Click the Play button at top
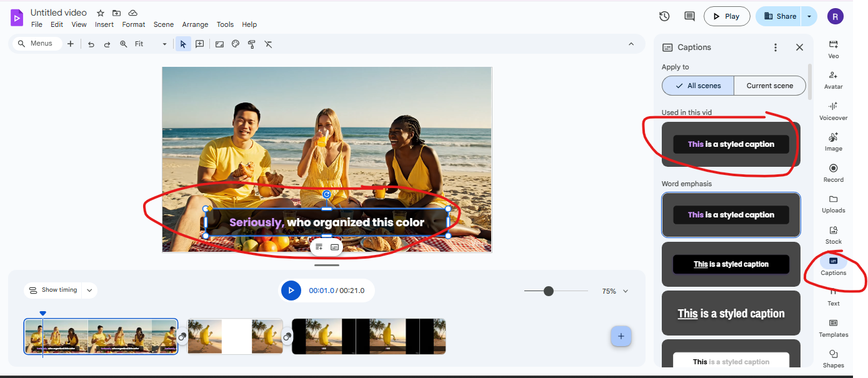Screen dimensions: 868x378 [727, 16]
